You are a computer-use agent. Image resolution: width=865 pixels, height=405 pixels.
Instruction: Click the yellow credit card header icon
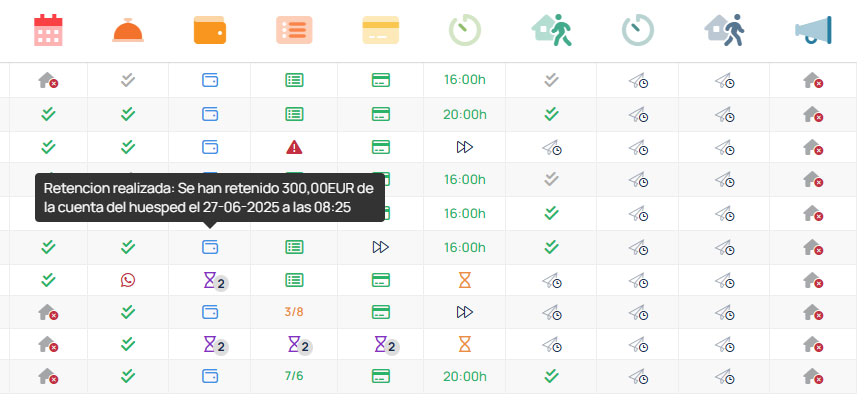tap(381, 30)
